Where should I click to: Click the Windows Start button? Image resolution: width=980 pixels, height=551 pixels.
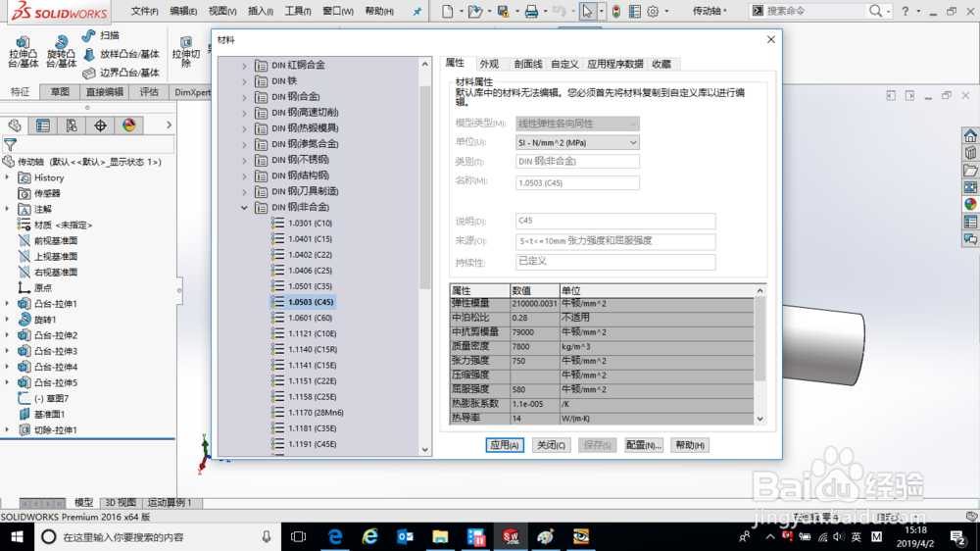[x=17, y=536]
